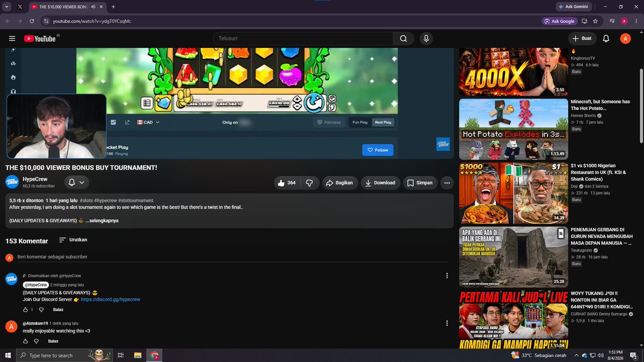
Task: Open Minecraft Hot Potato video thumbnail
Action: tap(514, 129)
